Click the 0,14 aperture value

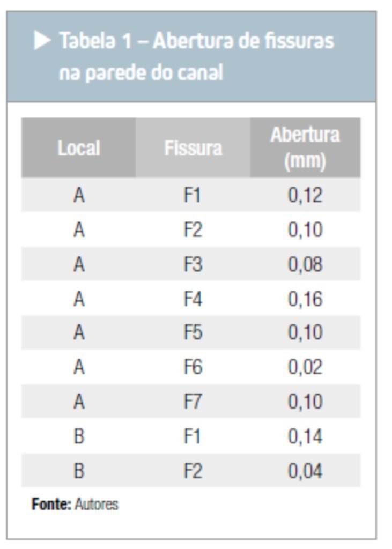tap(305, 436)
